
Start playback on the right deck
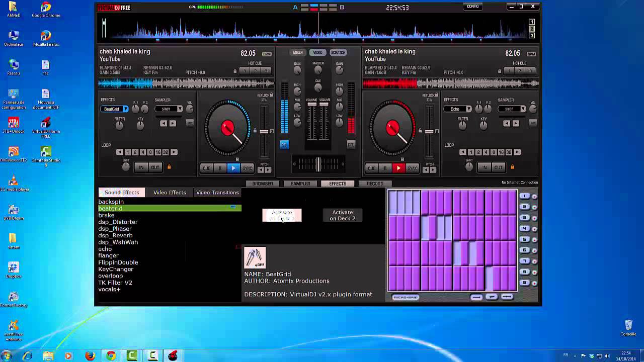point(398,168)
